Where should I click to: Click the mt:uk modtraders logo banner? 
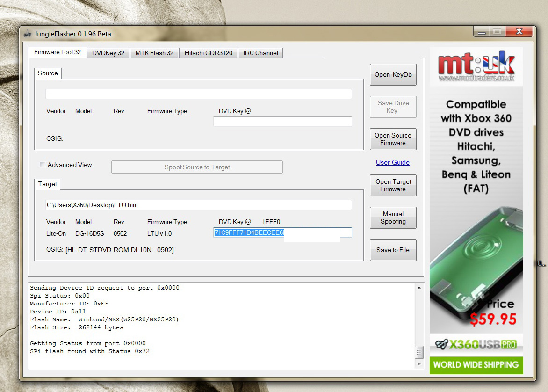(x=476, y=66)
